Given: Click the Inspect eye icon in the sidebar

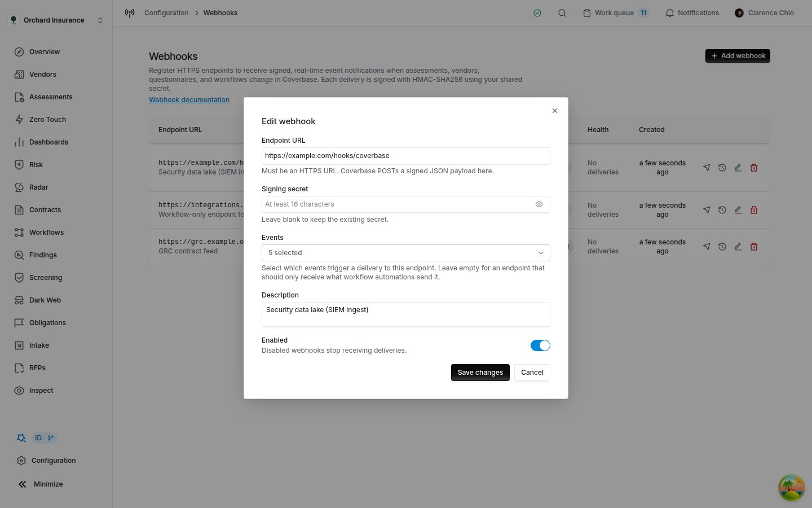Looking at the screenshot, I should pyautogui.click(x=19, y=391).
